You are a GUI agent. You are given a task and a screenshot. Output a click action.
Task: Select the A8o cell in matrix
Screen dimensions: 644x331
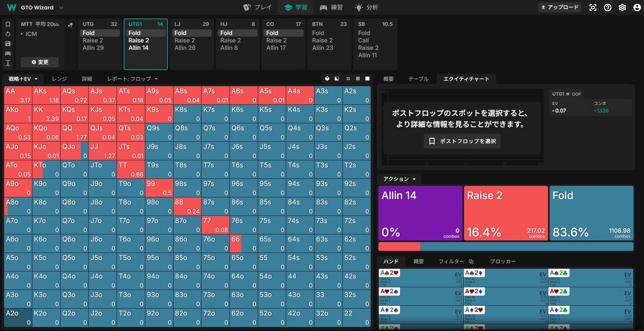pyautogui.click(x=18, y=207)
